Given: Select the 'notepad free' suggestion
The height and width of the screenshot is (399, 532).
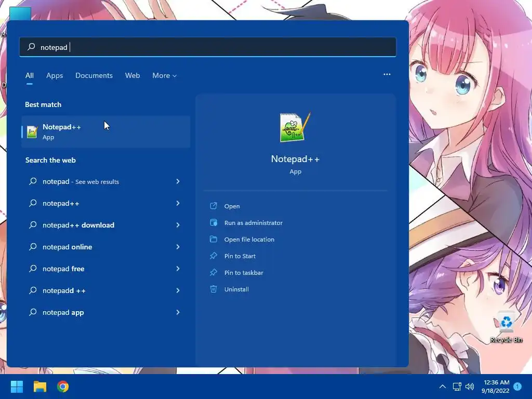Looking at the screenshot, I should click(105, 269).
